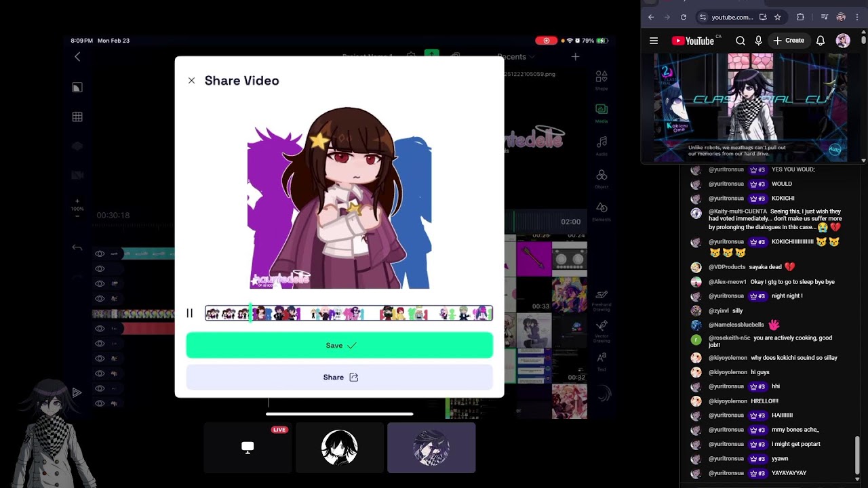Viewport: 868px width, 488px height.
Task: Click the YouTube Create button
Action: point(789,41)
